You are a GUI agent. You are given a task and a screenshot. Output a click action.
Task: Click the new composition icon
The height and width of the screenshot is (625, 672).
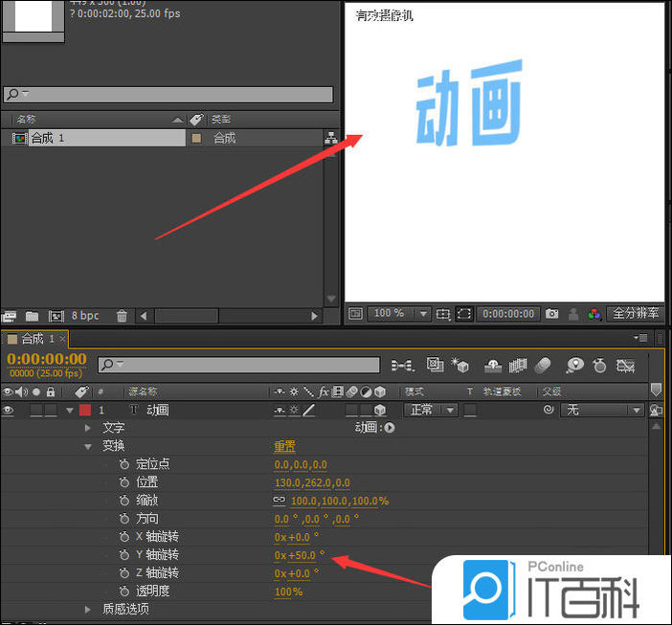click(56, 316)
